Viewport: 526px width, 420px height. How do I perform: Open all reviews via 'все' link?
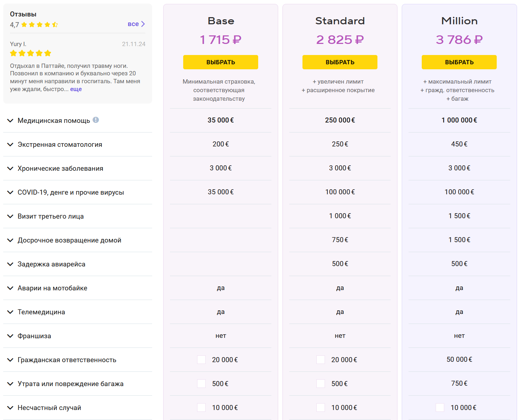point(133,24)
